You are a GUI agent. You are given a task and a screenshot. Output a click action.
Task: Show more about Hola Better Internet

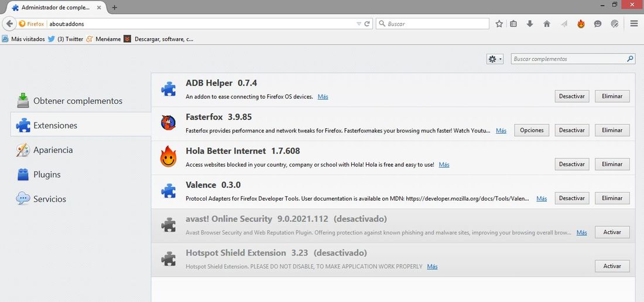(444, 165)
